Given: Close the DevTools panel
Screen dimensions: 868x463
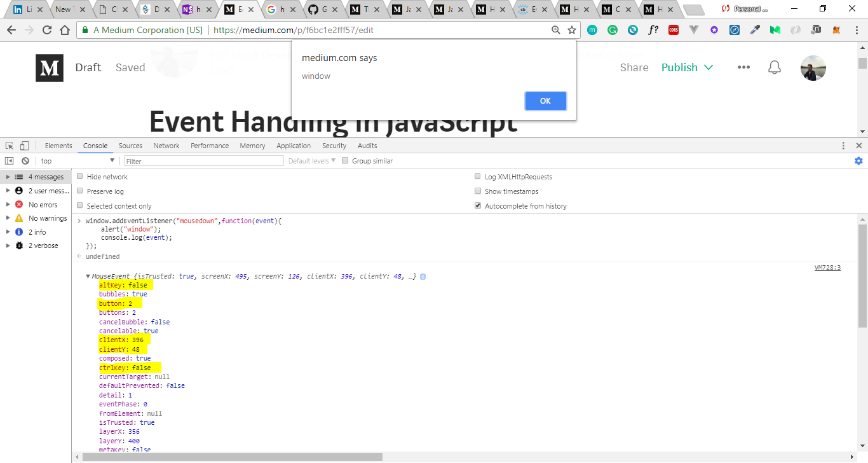Looking at the screenshot, I should coord(858,146).
